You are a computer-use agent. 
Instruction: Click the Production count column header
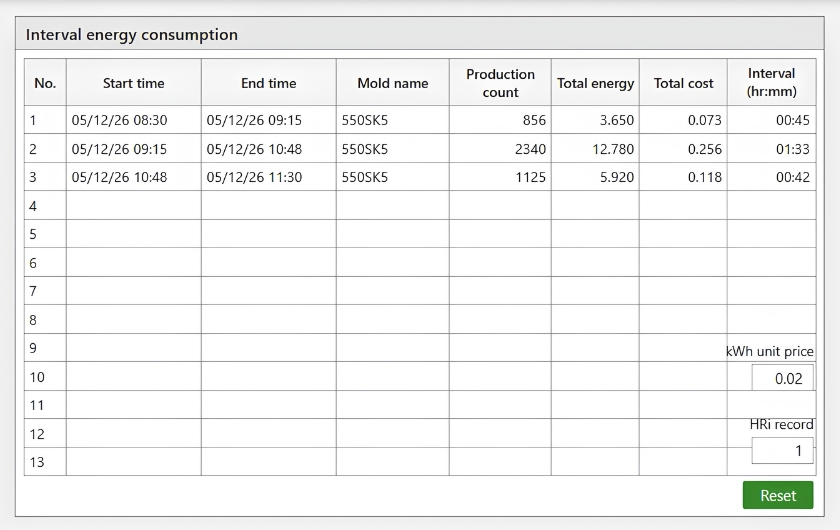(x=500, y=83)
